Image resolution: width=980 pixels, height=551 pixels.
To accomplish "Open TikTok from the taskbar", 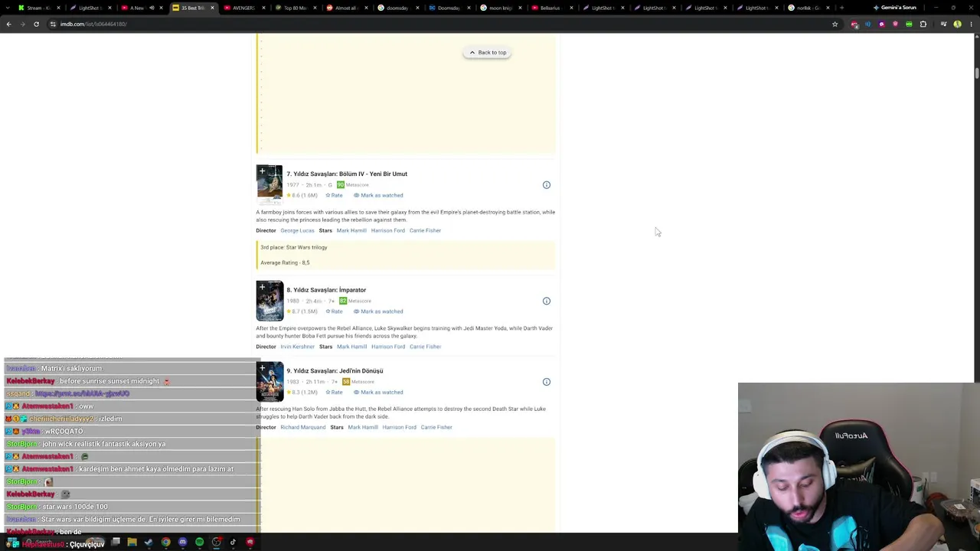I will (233, 543).
